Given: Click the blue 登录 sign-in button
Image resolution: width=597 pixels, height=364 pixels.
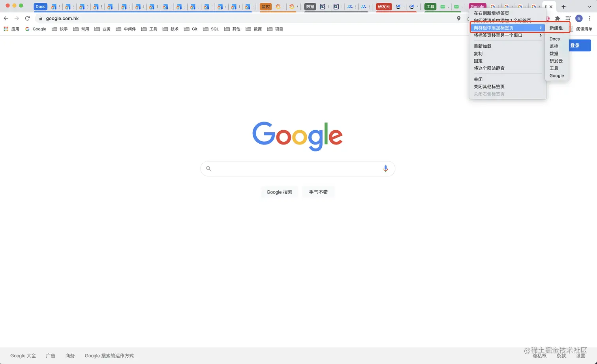Looking at the screenshot, I should pos(579,45).
